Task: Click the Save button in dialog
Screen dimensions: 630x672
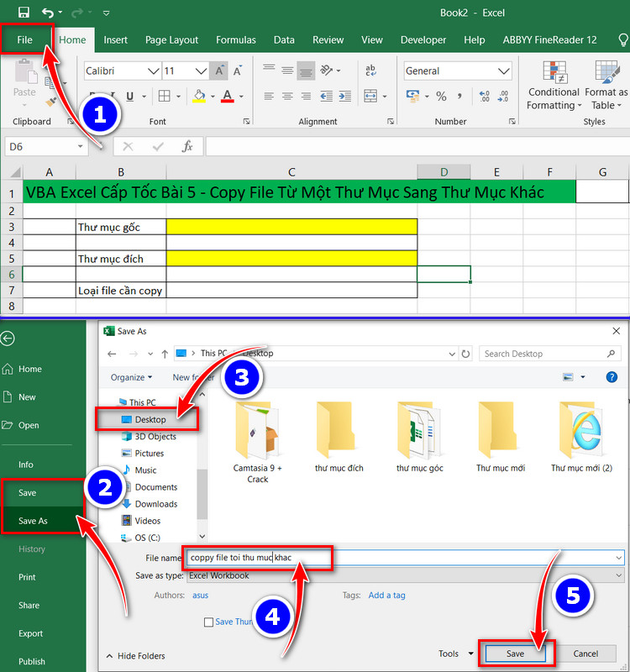Action: point(515,654)
